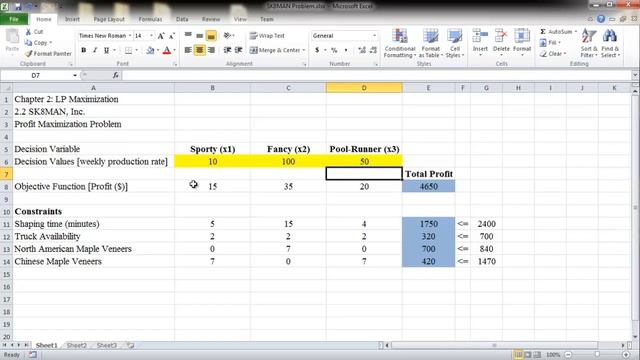Select column D header
Screen dimensions: 640x360
click(364, 88)
